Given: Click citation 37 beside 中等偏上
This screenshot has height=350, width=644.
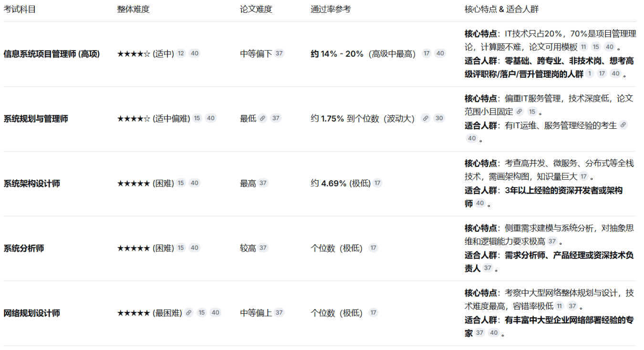Looking at the screenshot, I should (x=279, y=313).
